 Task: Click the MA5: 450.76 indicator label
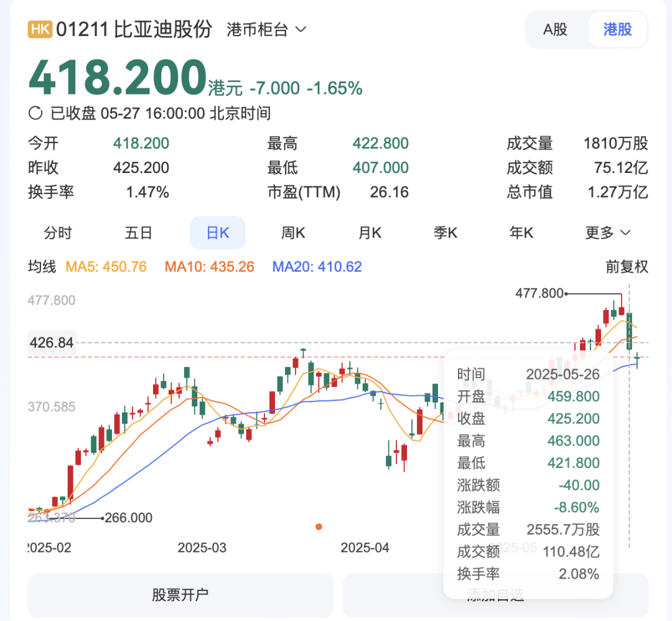click(x=106, y=266)
